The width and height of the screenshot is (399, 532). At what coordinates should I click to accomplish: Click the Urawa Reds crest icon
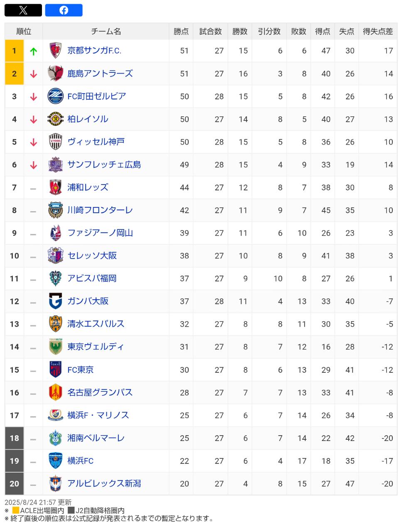[55, 187]
